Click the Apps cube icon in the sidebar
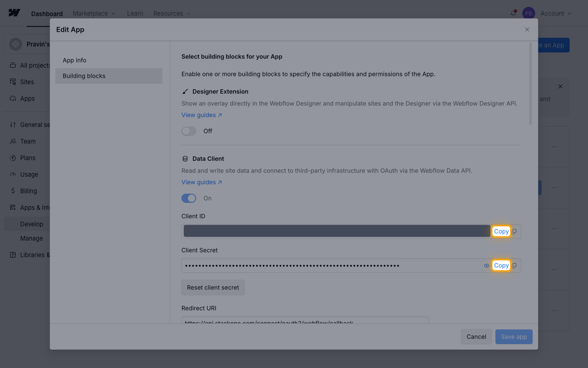Image resolution: width=588 pixels, height=368 pixels. point(13,98)
